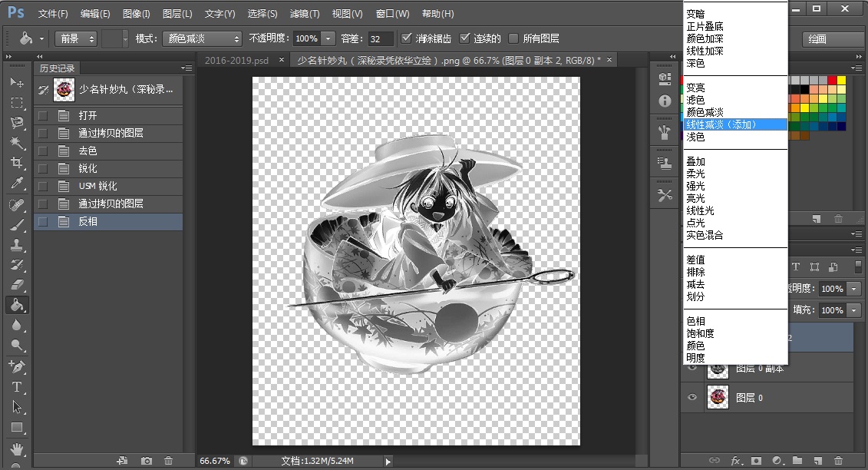
Task: Open the Info panel icon
Action: [665, 101]
